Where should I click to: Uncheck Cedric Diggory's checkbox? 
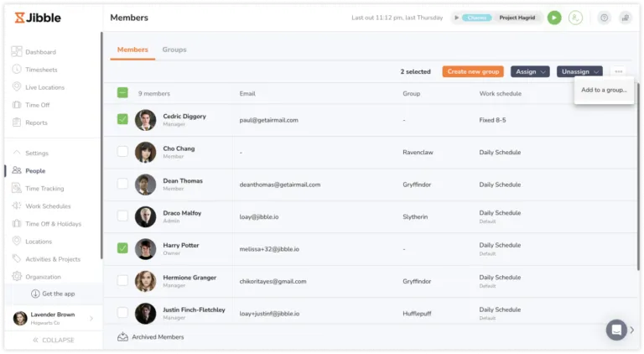click(x=122, y=119)
